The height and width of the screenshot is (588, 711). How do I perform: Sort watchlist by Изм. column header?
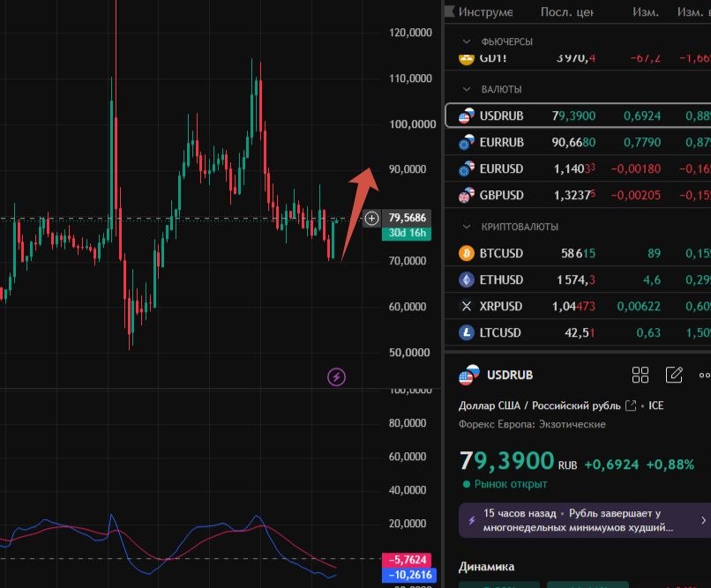646,11
